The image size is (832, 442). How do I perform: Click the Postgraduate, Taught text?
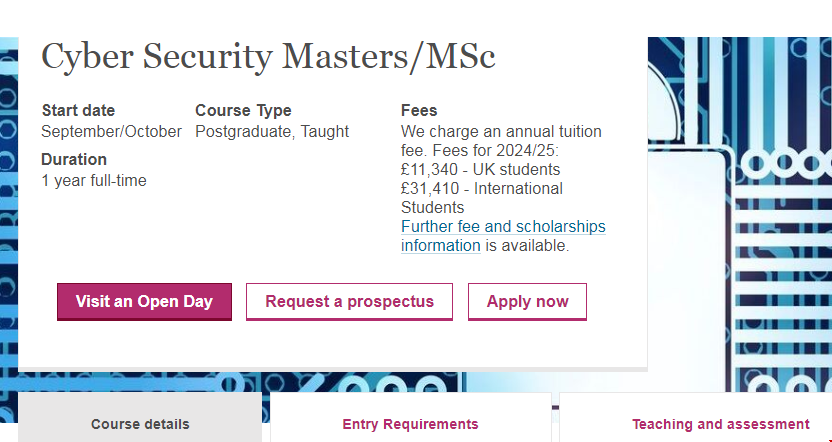click(x=272, y=131)
